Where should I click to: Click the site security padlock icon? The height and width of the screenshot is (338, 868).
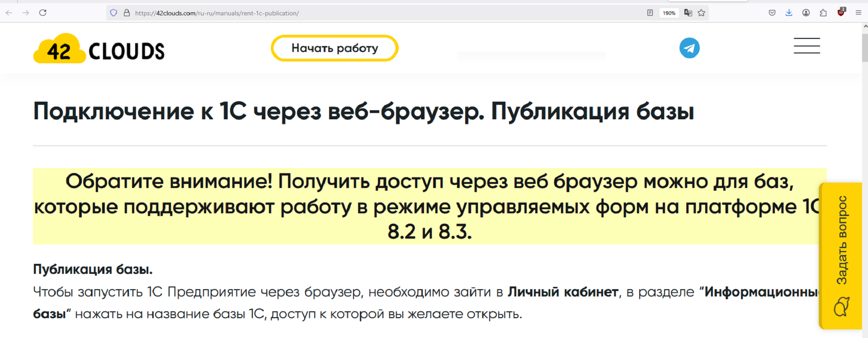[127, 13]
